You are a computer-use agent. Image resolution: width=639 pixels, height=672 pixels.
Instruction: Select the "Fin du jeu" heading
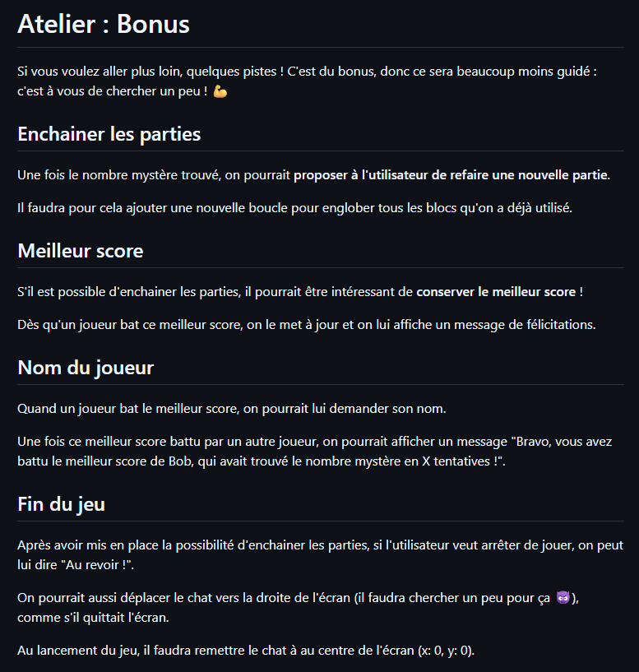tap(61, 504)
